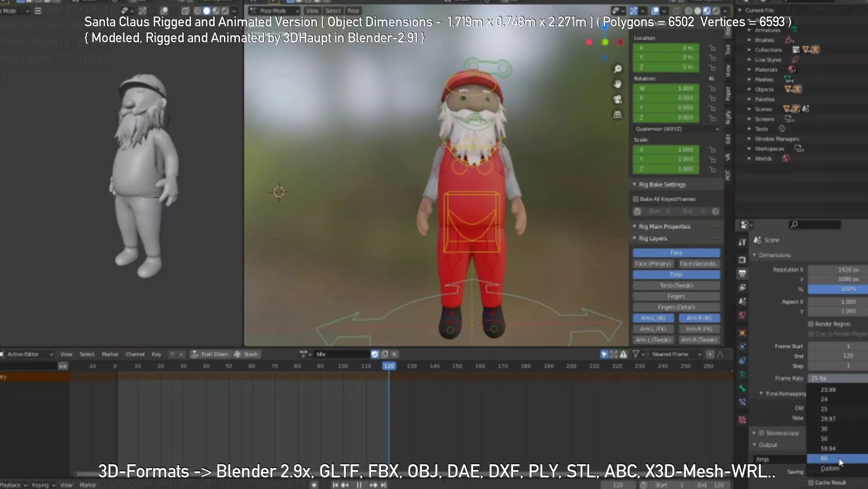This screenshot has height=489, width=868.
Task: Click the lock icon beside Rotation W
Action: coord(712,88)
